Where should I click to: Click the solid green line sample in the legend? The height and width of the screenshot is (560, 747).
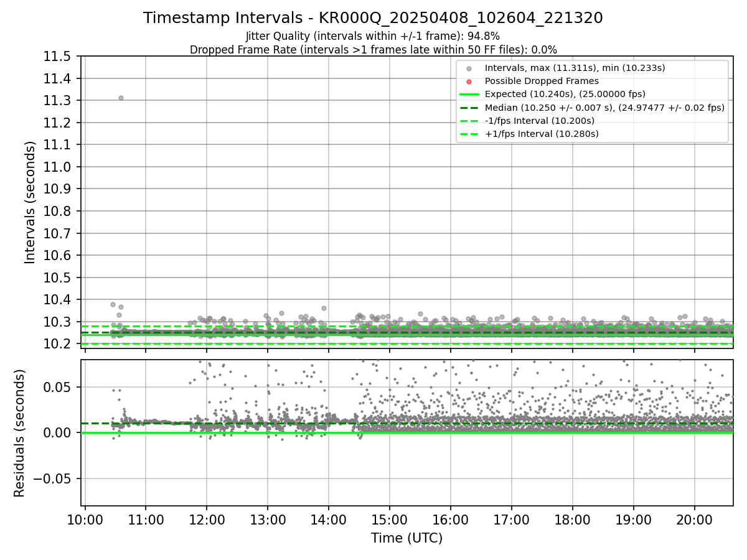[469, 95]
